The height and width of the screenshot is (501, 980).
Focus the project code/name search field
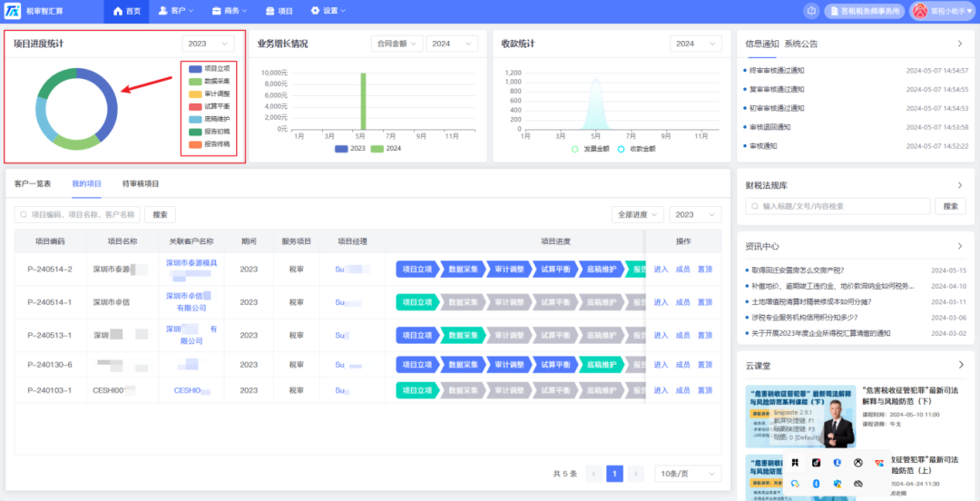(77, 214)
